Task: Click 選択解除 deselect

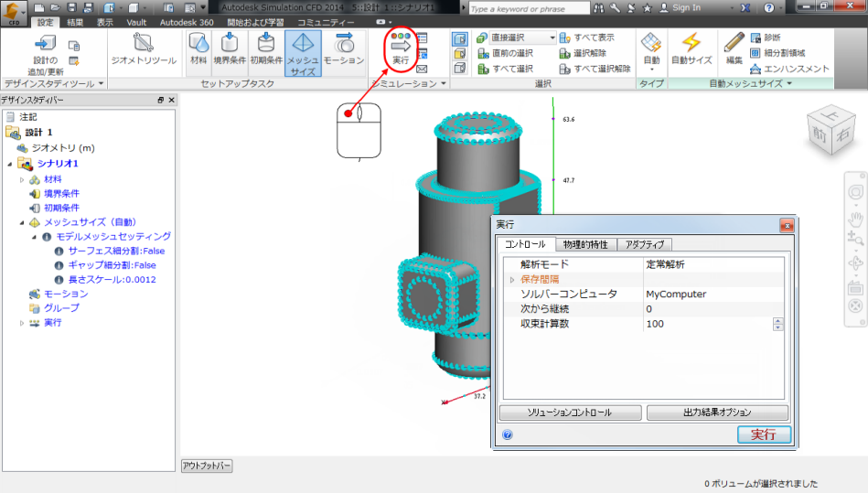Action: pyautogui.click(x=583, y=53)
